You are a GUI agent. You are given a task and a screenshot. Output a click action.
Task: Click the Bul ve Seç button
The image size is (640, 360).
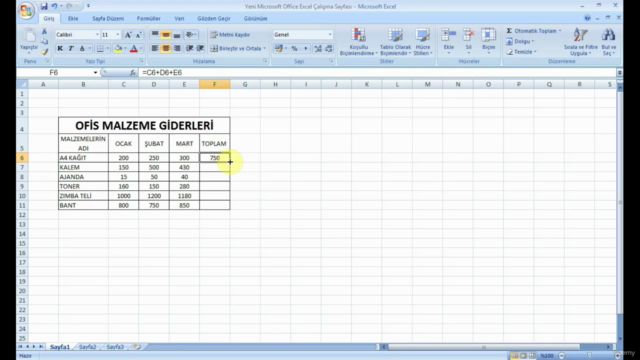pos(609,42)
